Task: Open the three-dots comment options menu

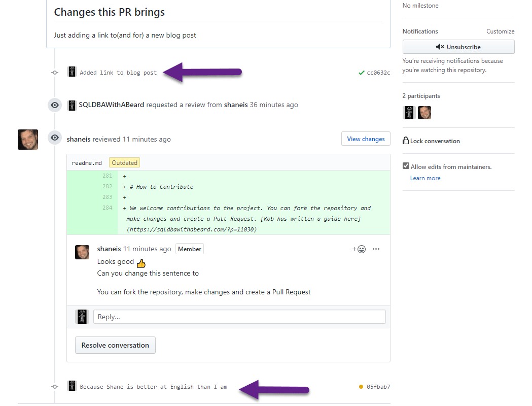Action: [x=376, y=249]
